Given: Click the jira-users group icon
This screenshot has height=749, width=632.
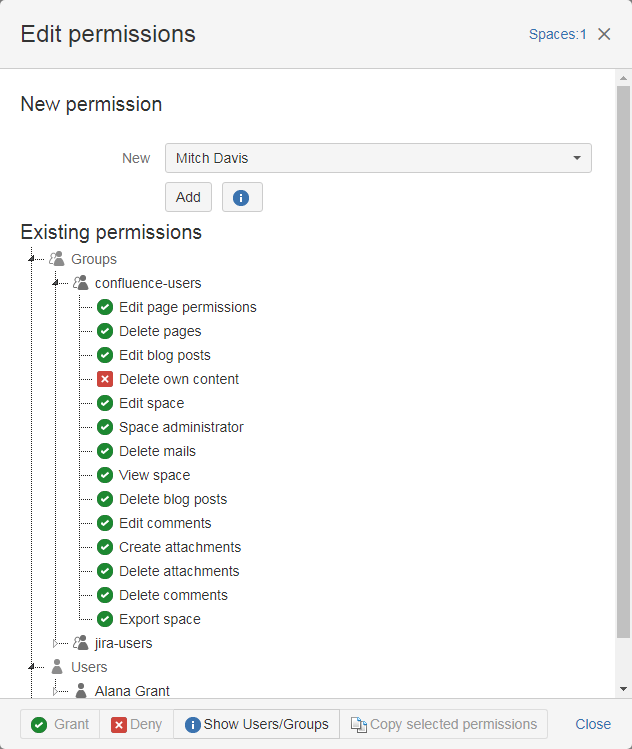Looking at the screenshot, I should (81, 643).
